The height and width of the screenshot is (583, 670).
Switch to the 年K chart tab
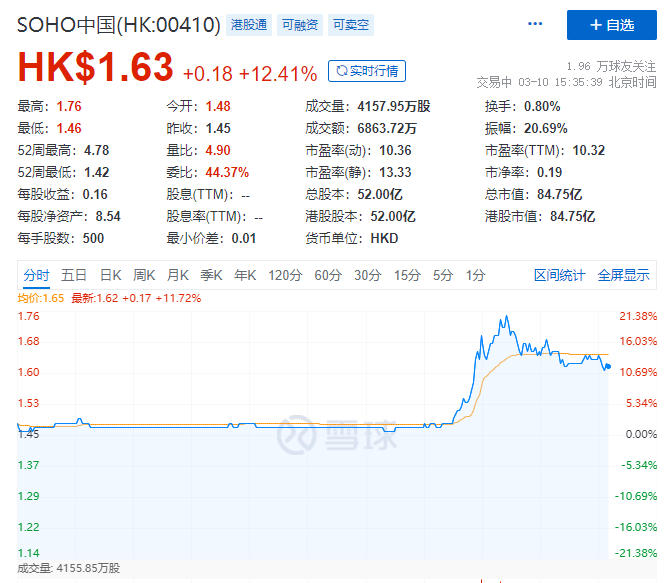point(245,275)
